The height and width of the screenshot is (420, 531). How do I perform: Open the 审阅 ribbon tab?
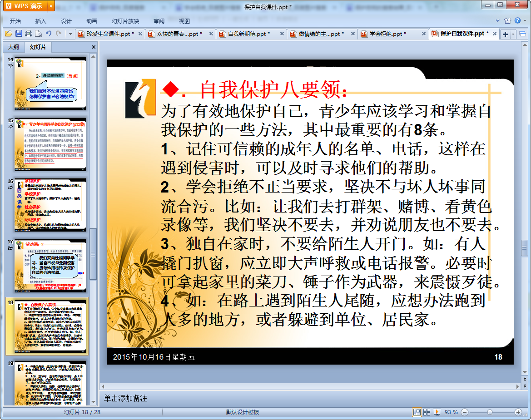point(159,21)
